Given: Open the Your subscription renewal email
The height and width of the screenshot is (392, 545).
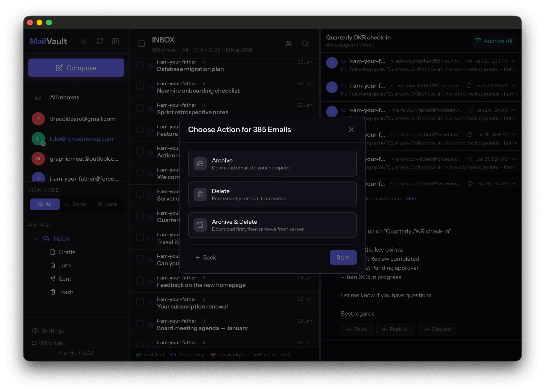Looking at the screenshot, I should (x=224, y=303).
